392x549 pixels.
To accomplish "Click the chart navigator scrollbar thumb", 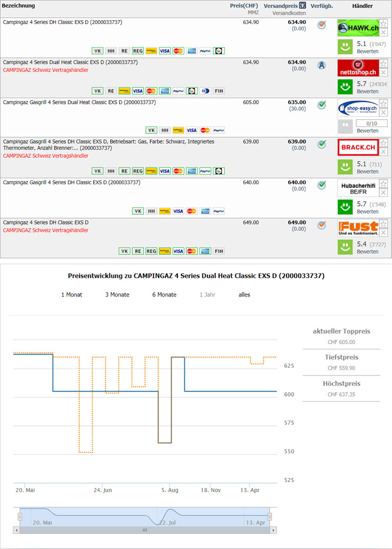I will click(145, 530).
